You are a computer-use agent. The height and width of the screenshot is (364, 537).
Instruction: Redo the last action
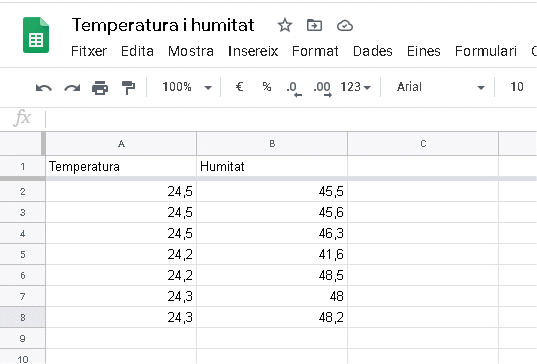(x=72, y=88)
